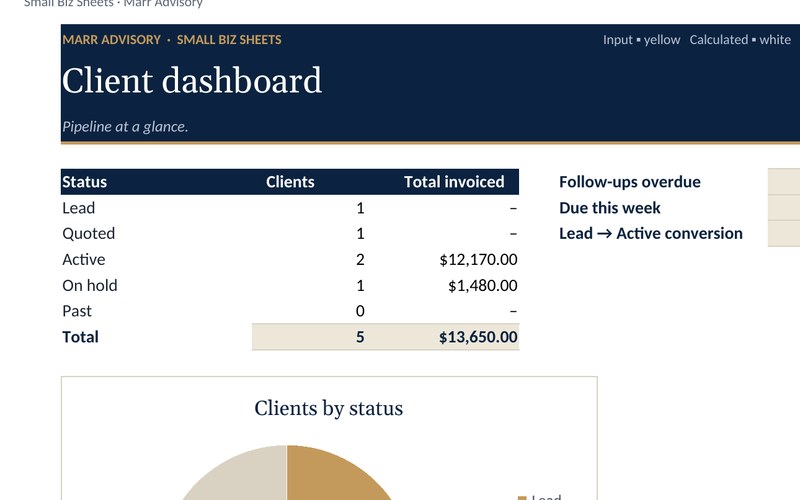Click the Quoted status row label
The image size is (800, 500).
[88, 234]
